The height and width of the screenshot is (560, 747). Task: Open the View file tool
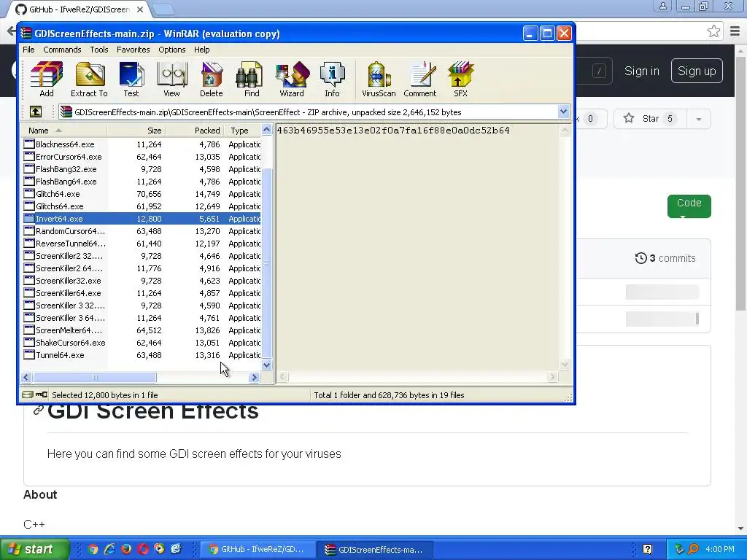click(172, 79)
